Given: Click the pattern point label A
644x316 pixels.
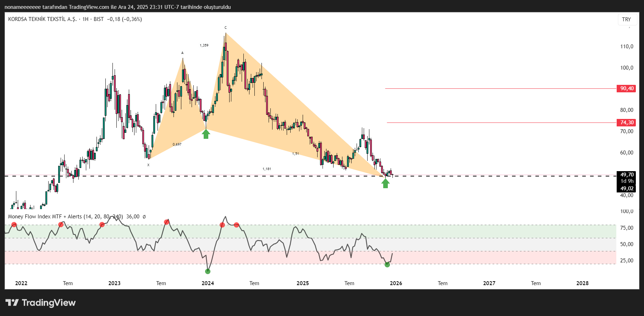Looking at the screenshot, I should [x=182, y=53].
